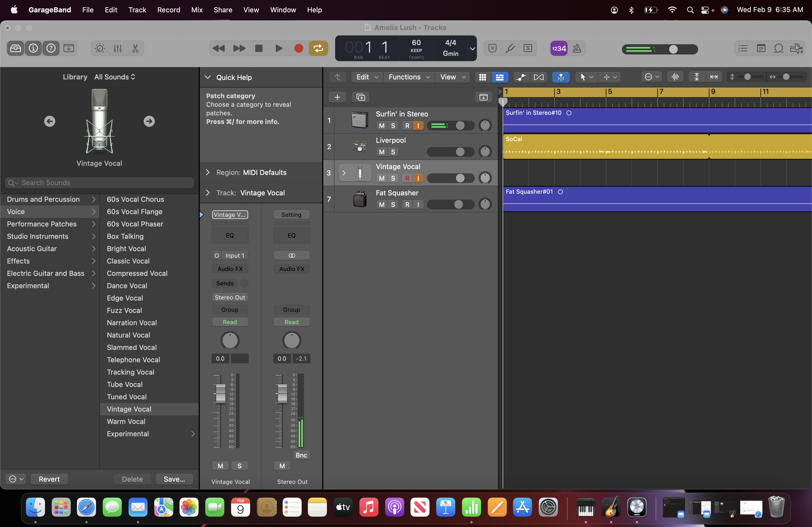Click the Save... button in Library
The height and width of the screenshot is (527, 812).
(x=174, y=479)
